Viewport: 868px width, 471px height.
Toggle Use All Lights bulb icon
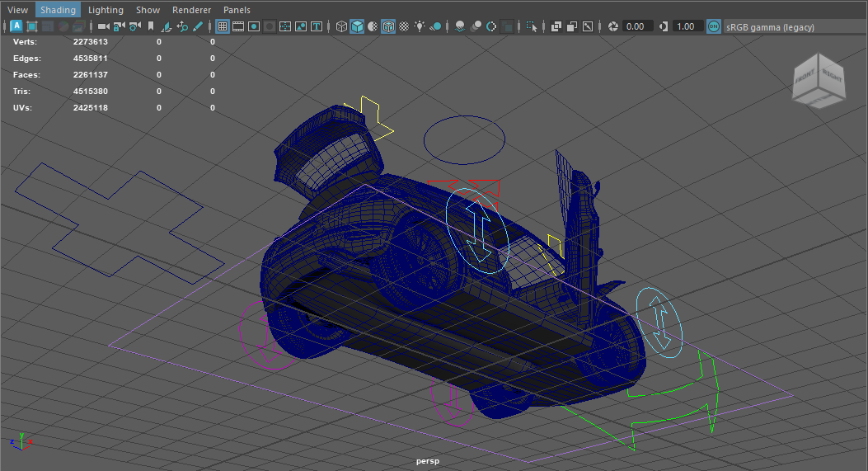pos(420,26)
